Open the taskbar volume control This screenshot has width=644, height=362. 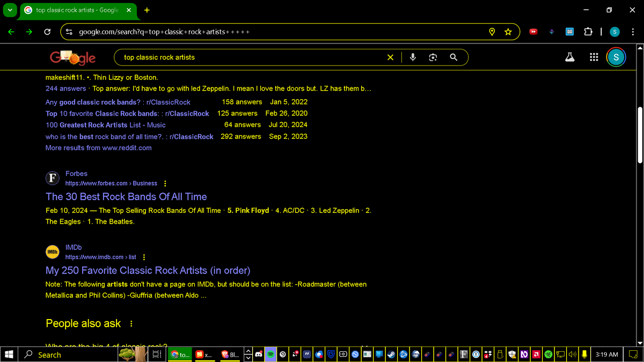pos(572,354)
